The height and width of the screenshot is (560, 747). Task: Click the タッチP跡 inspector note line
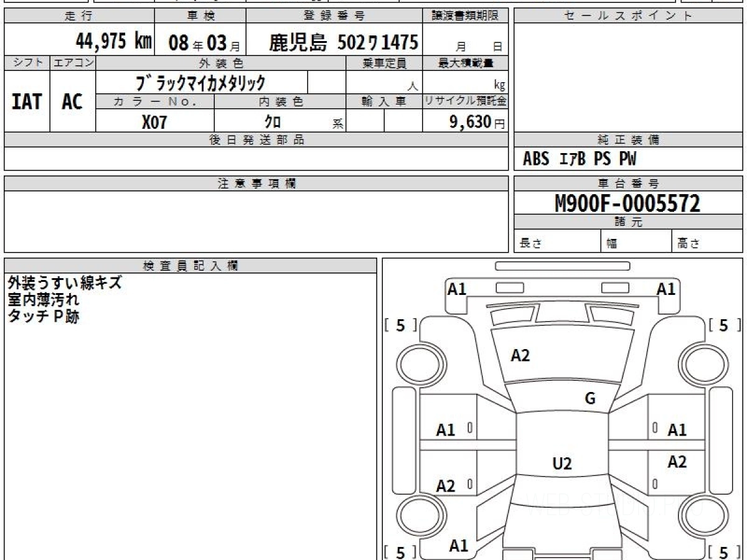pos(44,316)
